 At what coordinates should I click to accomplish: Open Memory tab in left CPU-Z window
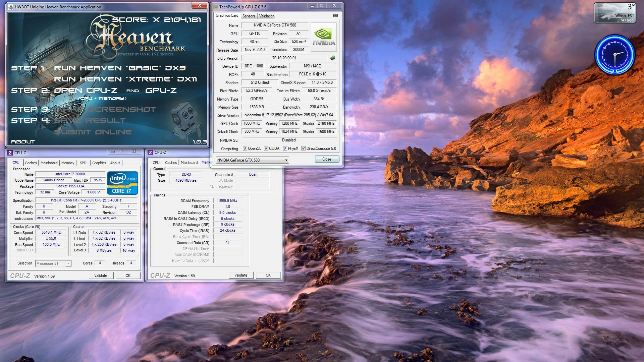pyautogui.click(x=68, y=163)
